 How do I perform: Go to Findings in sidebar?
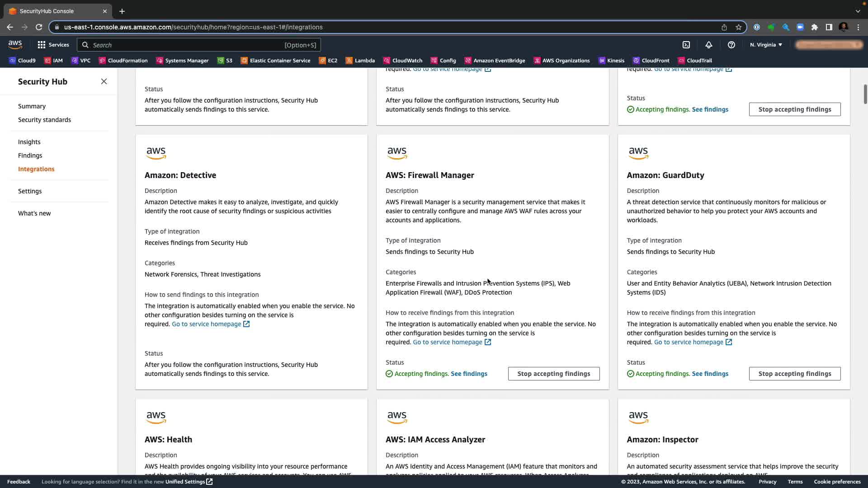pos(30,155)
